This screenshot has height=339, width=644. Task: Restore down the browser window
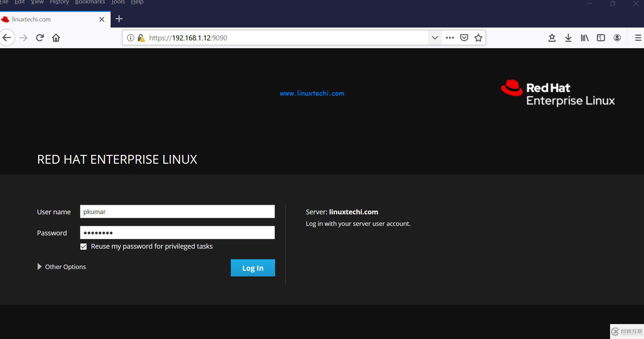(x=613, y=3)
